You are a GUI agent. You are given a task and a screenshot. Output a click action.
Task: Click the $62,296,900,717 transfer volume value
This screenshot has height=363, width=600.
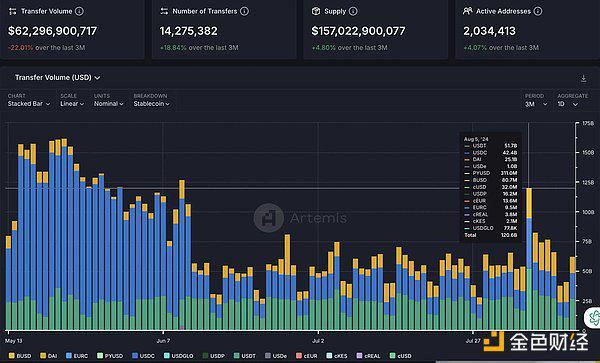click(x=52, y=31)
